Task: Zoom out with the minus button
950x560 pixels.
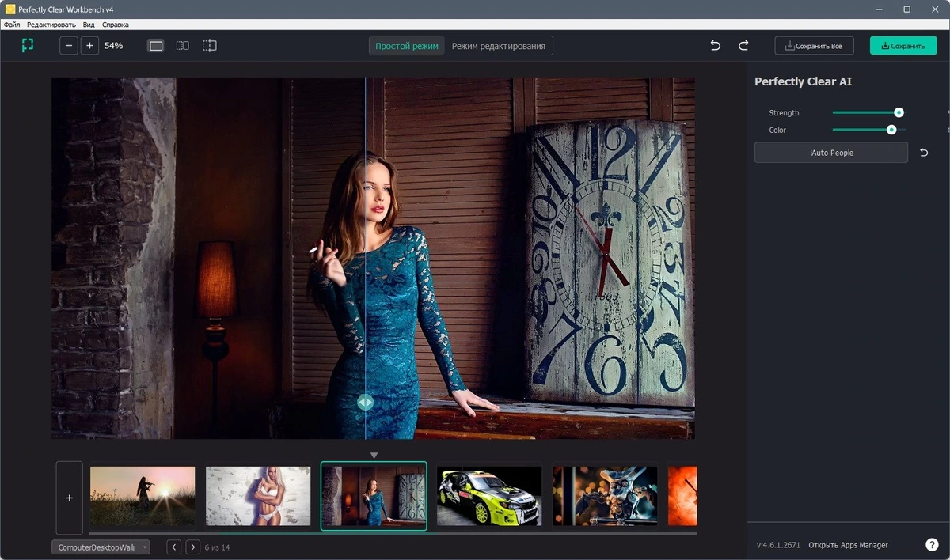Action: click(69, 46)
